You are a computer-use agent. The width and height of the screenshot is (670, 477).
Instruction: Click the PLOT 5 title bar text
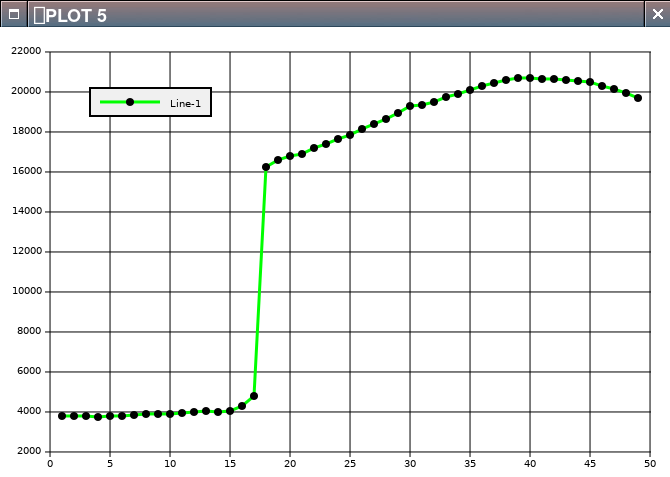click(76, 15)
